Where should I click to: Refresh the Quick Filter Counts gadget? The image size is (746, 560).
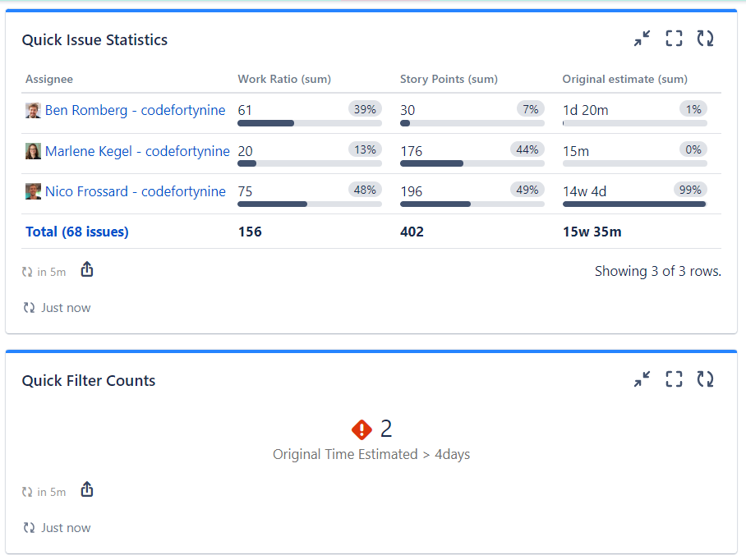[705, 379]
